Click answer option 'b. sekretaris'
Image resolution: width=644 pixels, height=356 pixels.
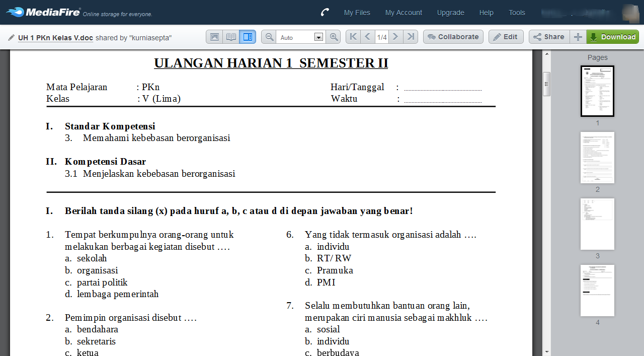(90, 341)
